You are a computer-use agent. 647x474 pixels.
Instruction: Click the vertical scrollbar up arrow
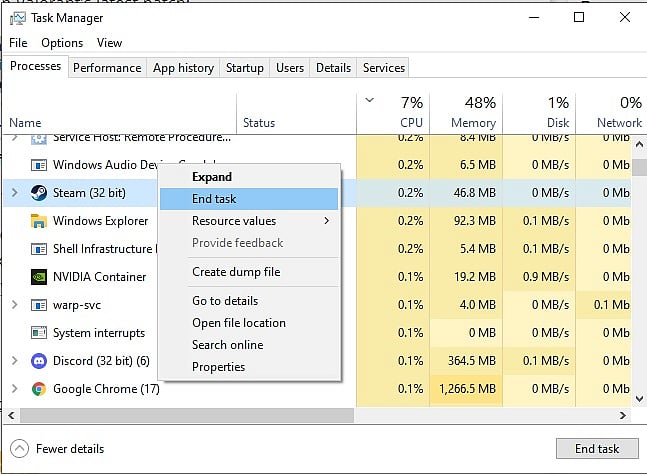point(639,144)
